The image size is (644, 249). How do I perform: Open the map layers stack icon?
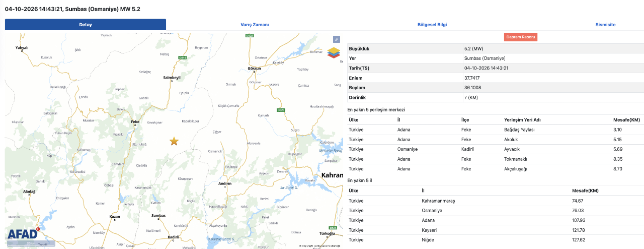tap(334, 52)
